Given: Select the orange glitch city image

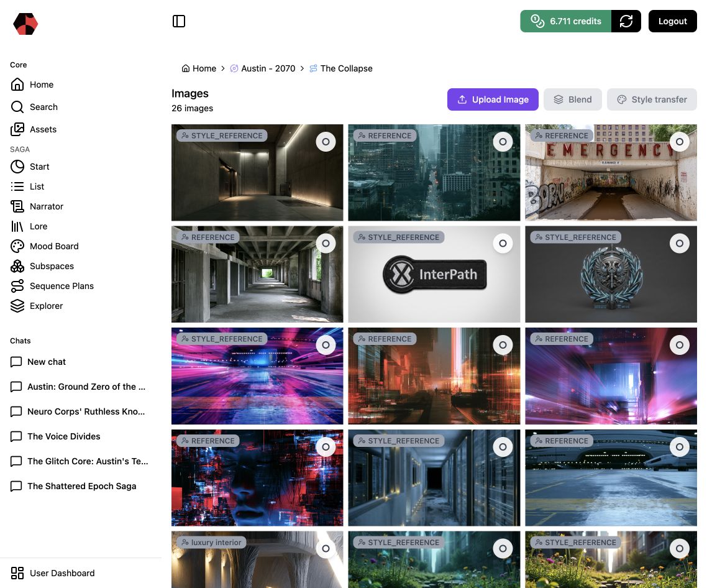Looking at the screenshot, I should [x=503, y=345].
